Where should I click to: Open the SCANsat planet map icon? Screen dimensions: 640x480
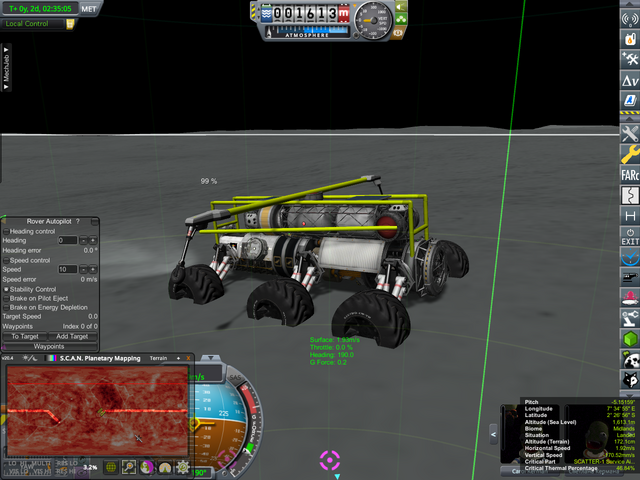(630, 360)
